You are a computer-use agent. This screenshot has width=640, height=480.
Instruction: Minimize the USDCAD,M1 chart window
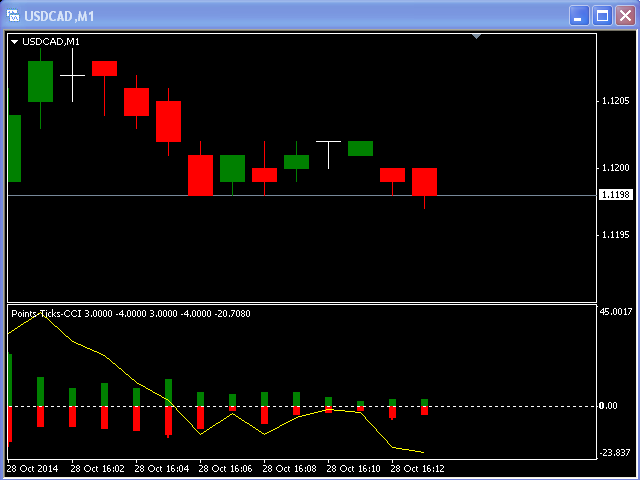[580, 15]
